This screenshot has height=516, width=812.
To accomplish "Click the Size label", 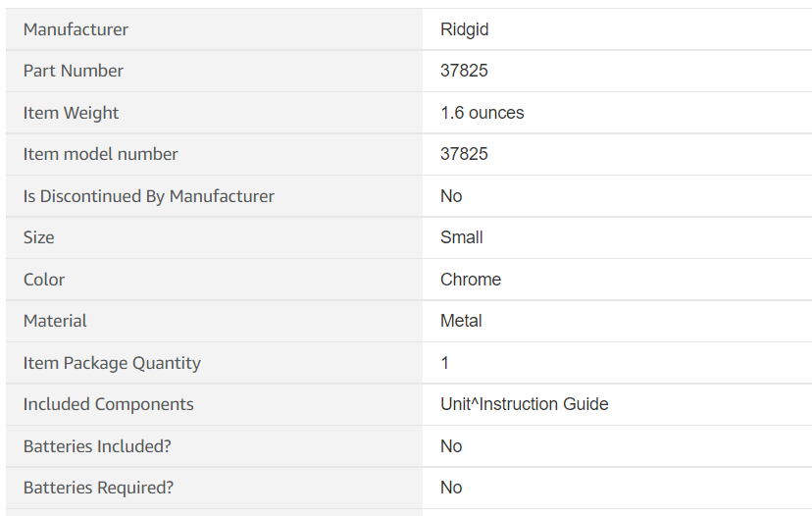I will point(39,237).
